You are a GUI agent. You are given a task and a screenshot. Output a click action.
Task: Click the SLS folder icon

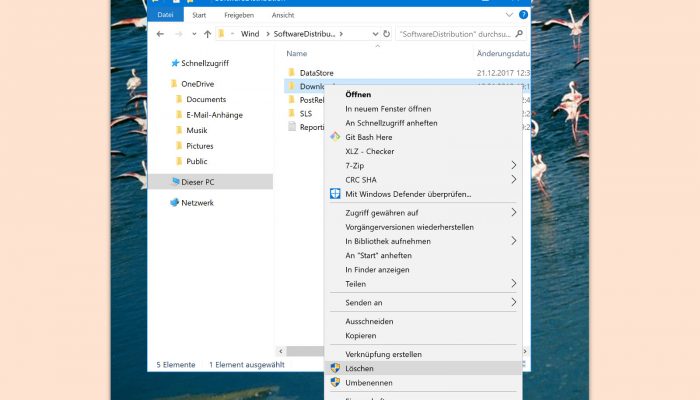[292, 113]
